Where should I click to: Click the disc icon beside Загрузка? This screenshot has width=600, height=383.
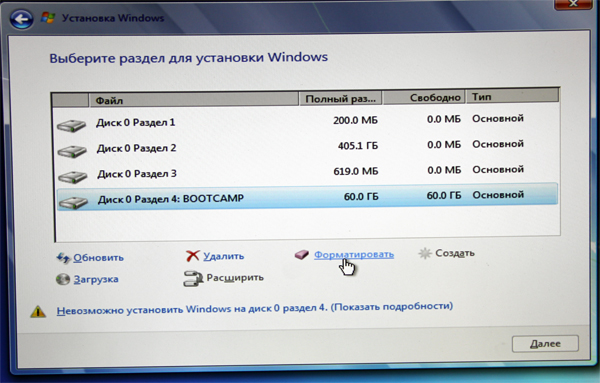click(x=63, y=279)
